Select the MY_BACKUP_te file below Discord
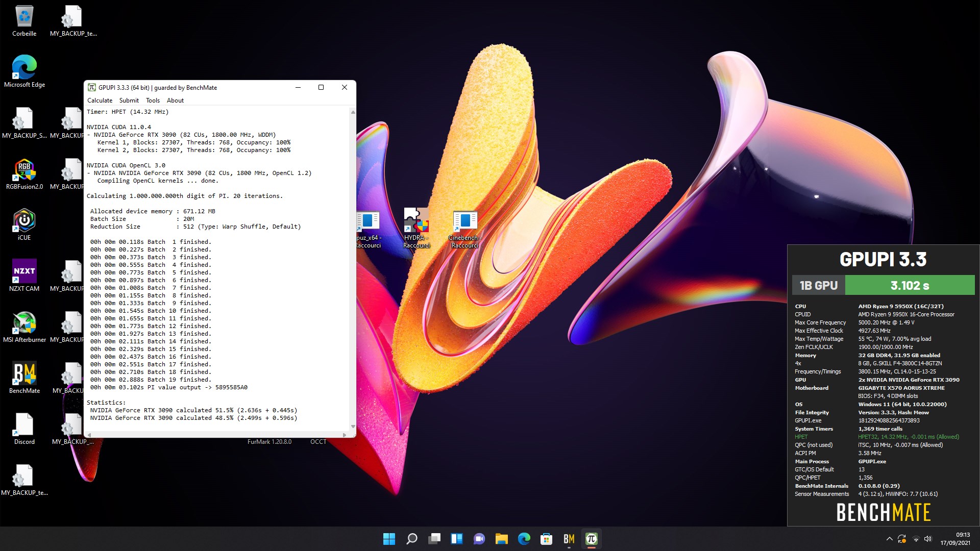 click(24, 480)
